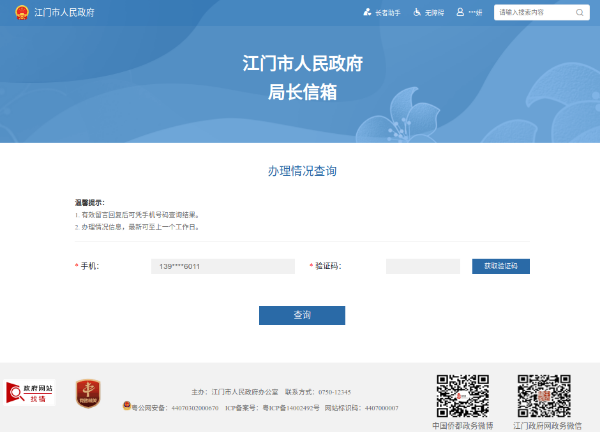The height and width of the screenshot is (432, 600).
Task: Click the 江门政府网政务微信 caption
Action: click(x=548, y=426)
